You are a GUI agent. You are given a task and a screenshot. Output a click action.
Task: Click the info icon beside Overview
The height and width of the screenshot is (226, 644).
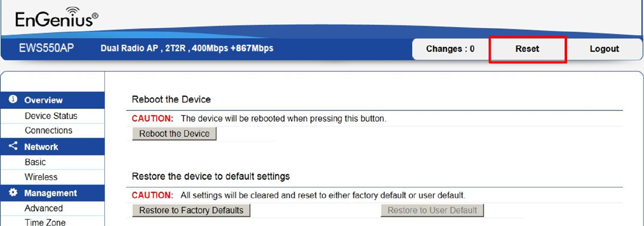[x=13, y=99]
